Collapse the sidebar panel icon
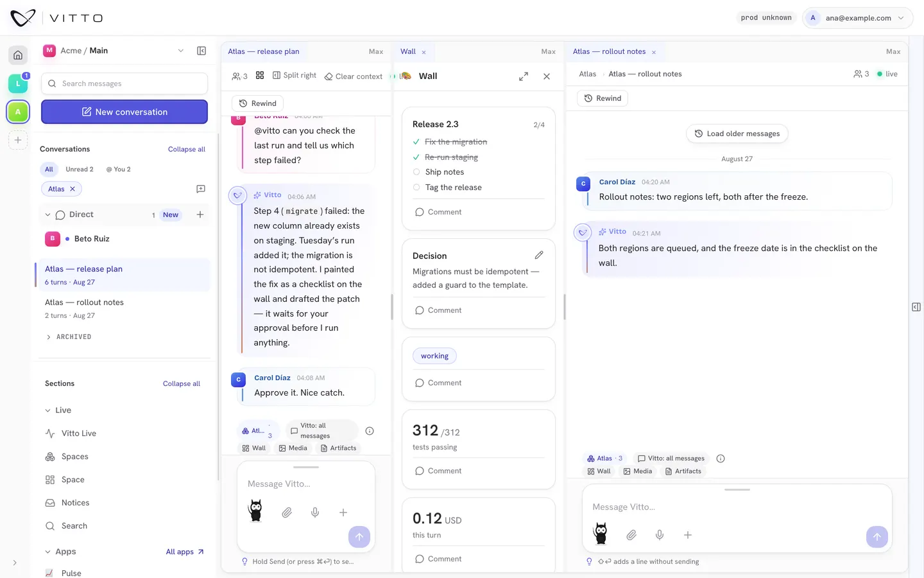Image resolution: width=924 pixels, height=578 pixels. coord(201,51)
